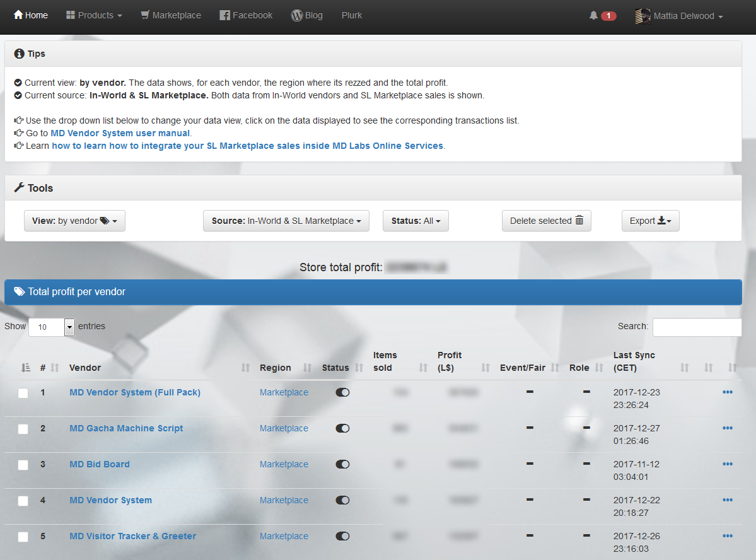Open the Plurk nav link
Screen dimensions: 756x560
pos(351,15)
